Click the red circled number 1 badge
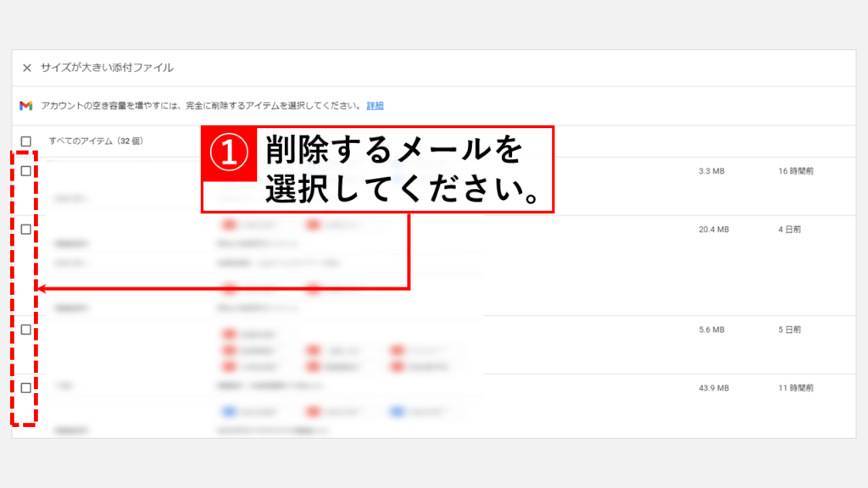The width and height of the screenshot is (868, 488). 229,153
